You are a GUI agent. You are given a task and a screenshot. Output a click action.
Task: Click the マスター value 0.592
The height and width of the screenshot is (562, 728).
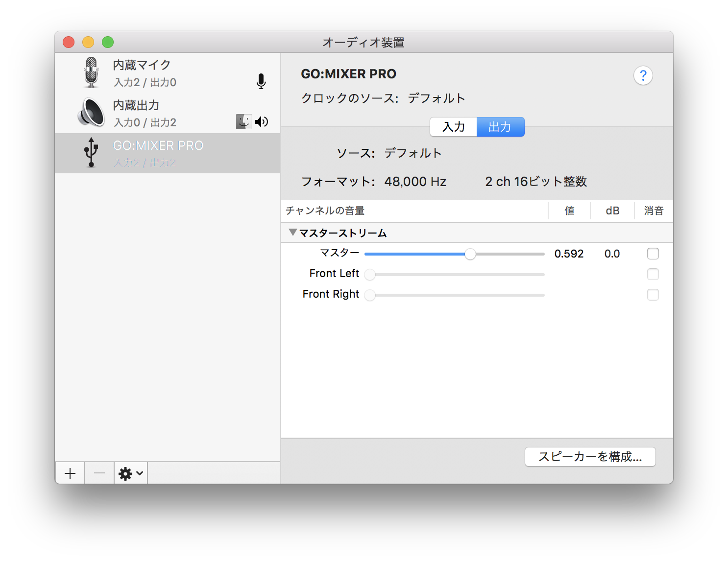tap(569, 254)
